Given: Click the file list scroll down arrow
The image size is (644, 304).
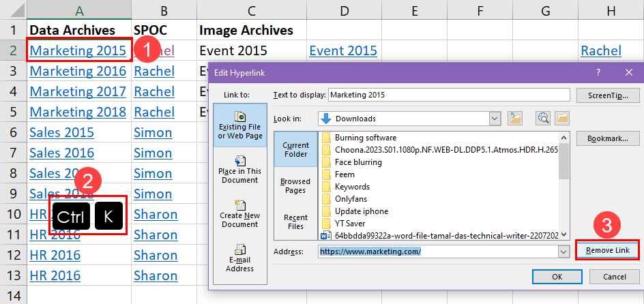Looking at the screenshot, I should click(x=564, y=234).
